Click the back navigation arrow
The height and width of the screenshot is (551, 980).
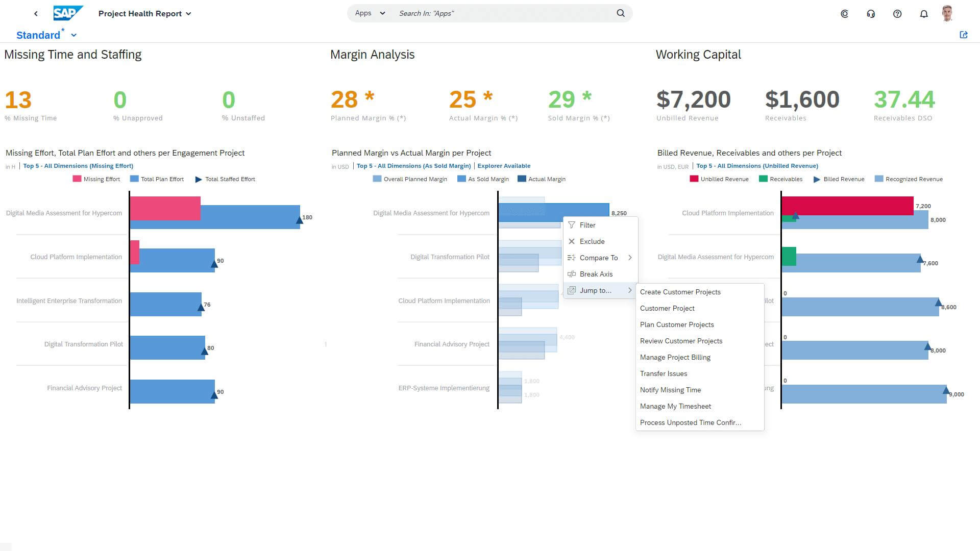36,13
